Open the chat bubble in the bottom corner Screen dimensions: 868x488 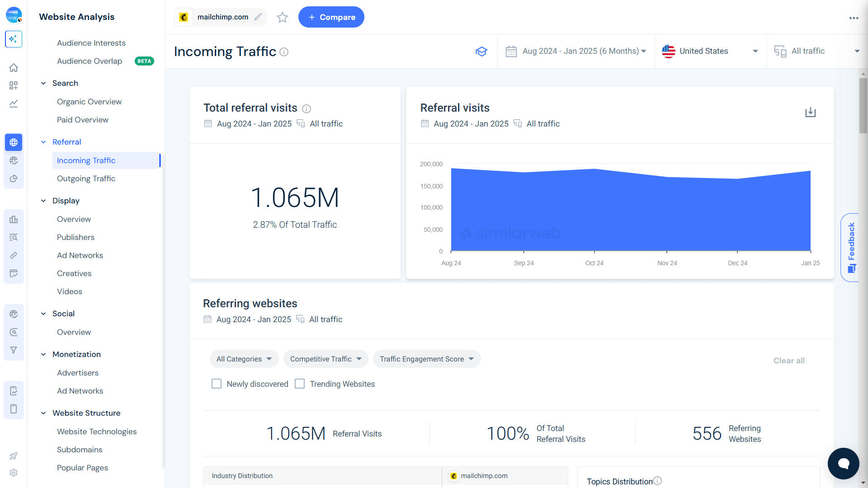click(x=843, y=463)
